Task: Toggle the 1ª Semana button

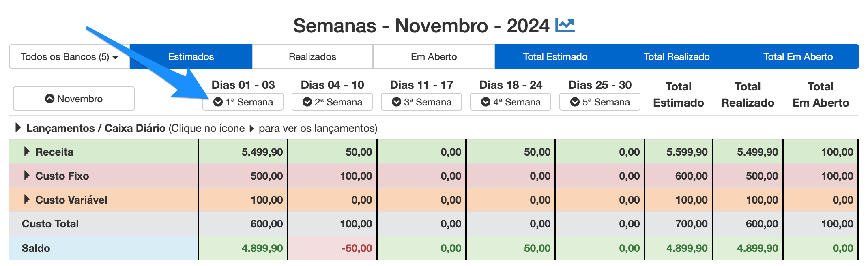Action: [x=243, y=102]
